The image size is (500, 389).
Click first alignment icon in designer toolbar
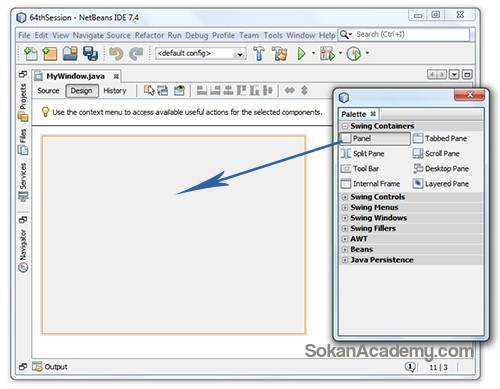tap(202, 90)
